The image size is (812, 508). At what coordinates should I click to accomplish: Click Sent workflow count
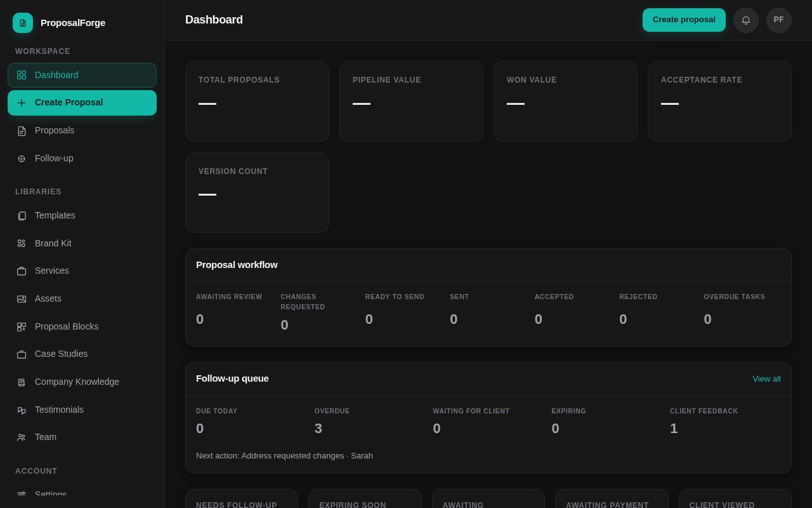[x=454, y=319]
